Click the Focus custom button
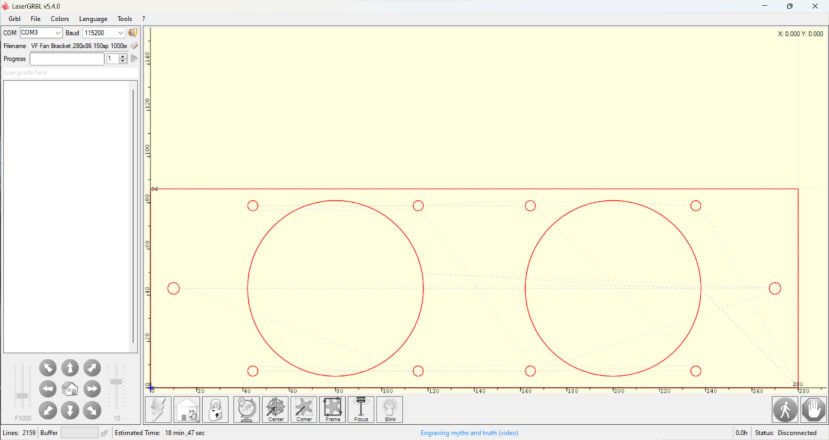The height and width of the screenshot is (440, 829). pyautogui.click(x=361, y=409)
